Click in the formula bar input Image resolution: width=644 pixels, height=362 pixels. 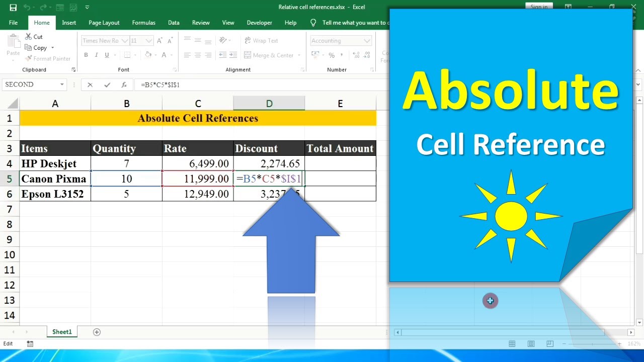click(262, 85)
